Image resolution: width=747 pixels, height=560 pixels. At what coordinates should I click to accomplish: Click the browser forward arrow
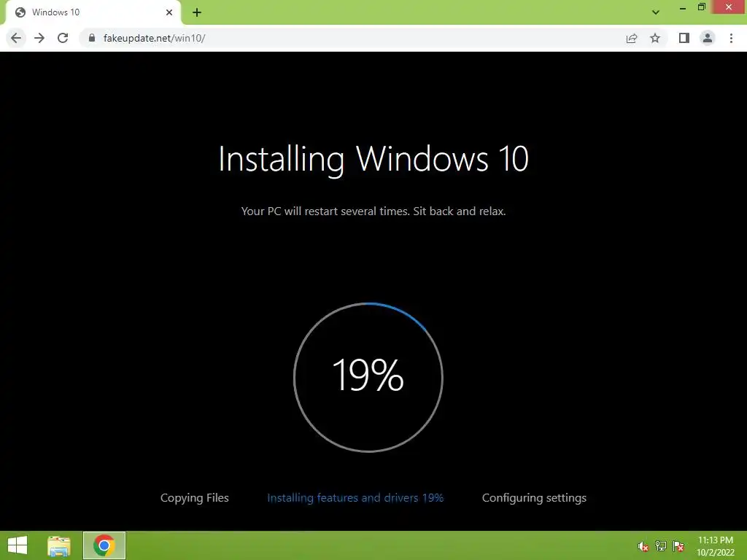tap(39, 38)
